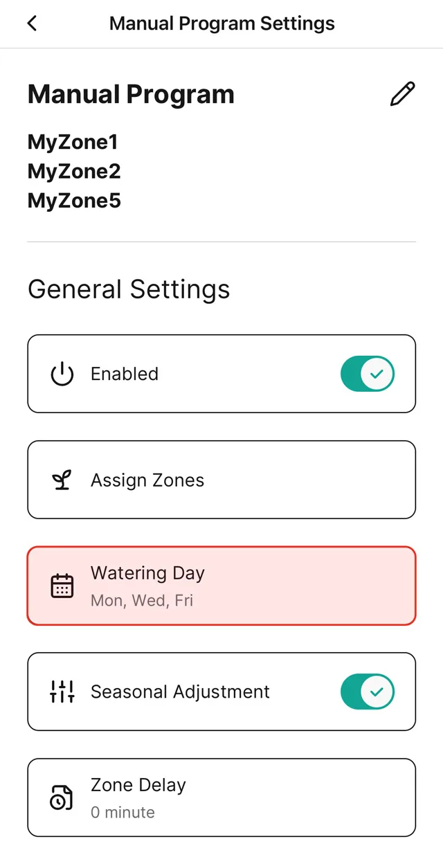Tap the pencil edit icon

[402, 94]
